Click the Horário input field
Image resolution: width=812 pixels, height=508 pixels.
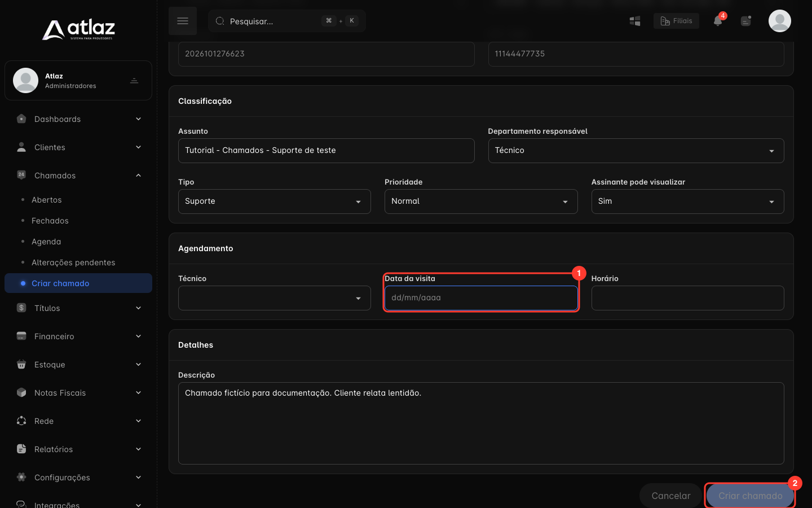coord(687,298)
